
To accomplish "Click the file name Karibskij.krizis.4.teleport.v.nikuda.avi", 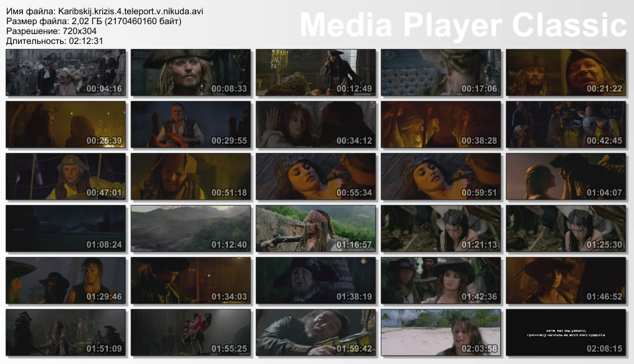I will click(x=131, y=11).
